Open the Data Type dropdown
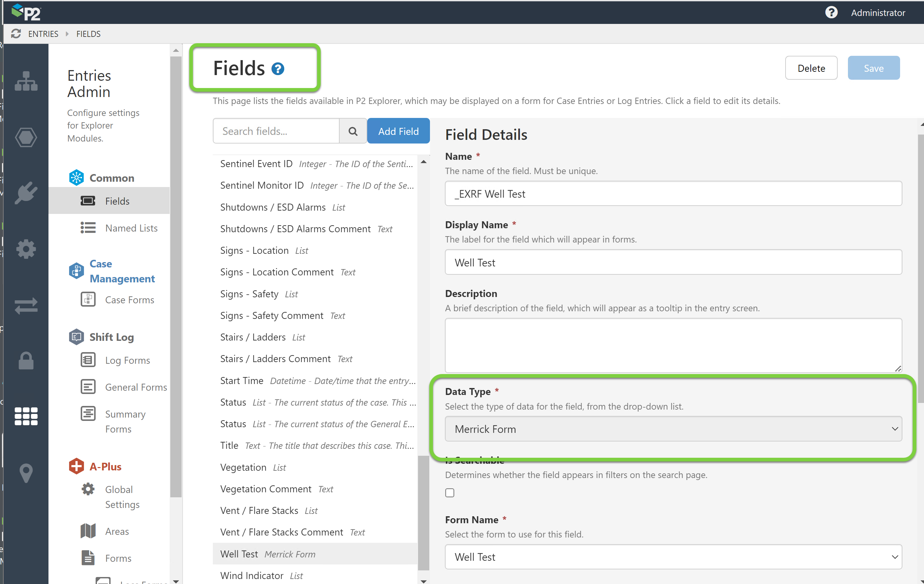Image resolution: width=924 pixels, height=584 pixels. (673, 429)
